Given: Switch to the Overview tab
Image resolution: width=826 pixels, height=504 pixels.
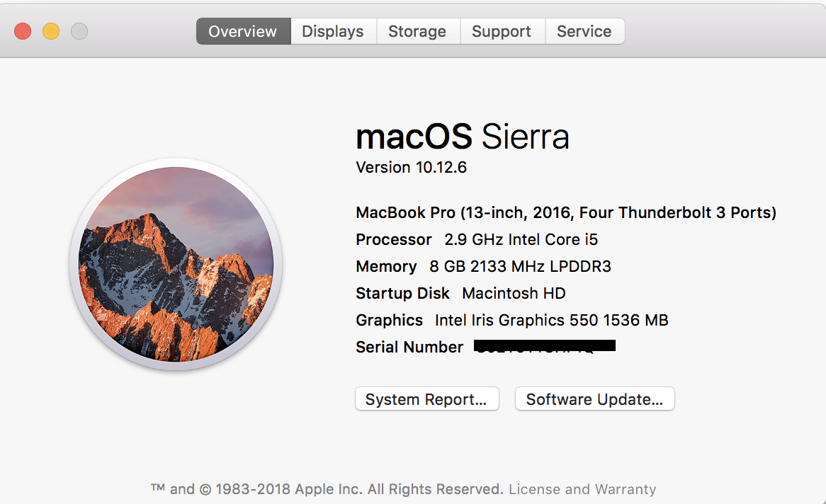Looking at the screenshot, I should click(x=242, y=32).
